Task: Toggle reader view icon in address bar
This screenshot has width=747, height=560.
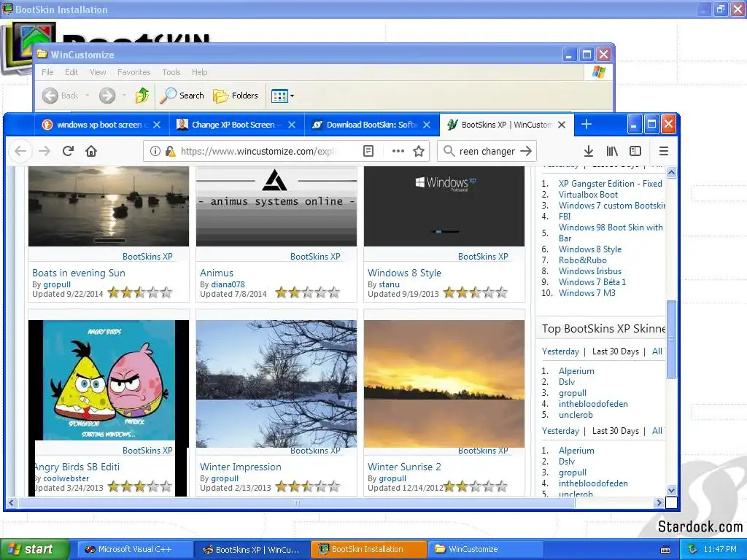Action: click(368, 152)
